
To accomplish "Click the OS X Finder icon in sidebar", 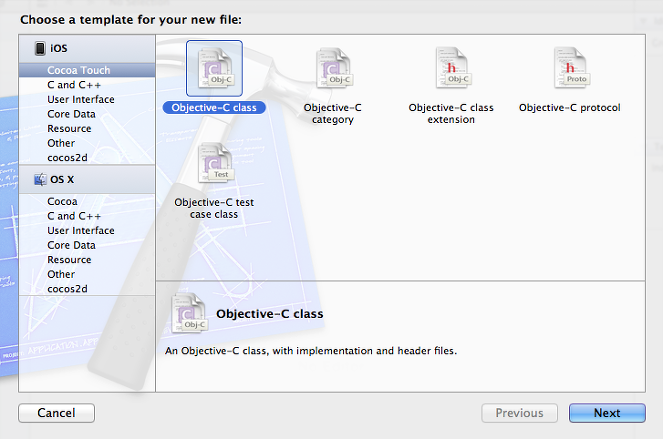I will (x=40, y=179).
